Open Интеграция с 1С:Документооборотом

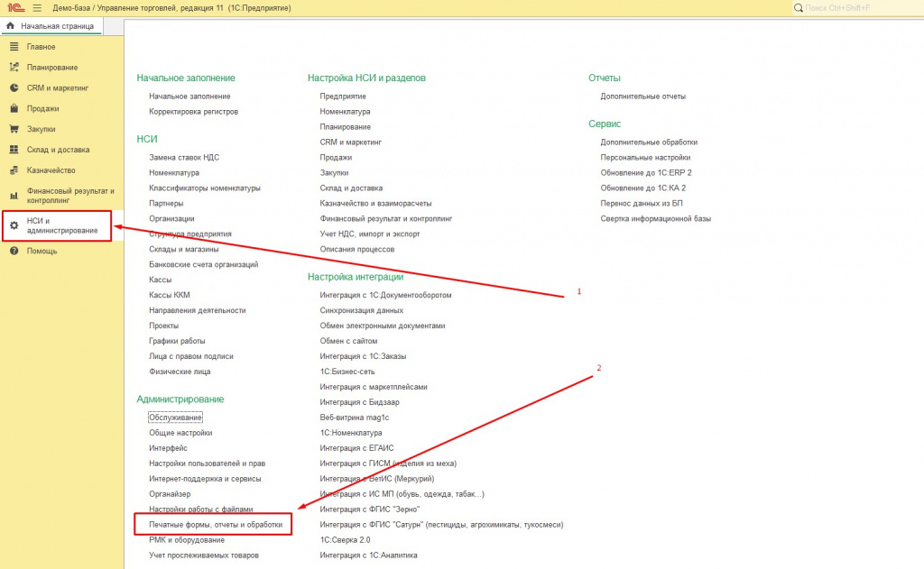(385, 295)
